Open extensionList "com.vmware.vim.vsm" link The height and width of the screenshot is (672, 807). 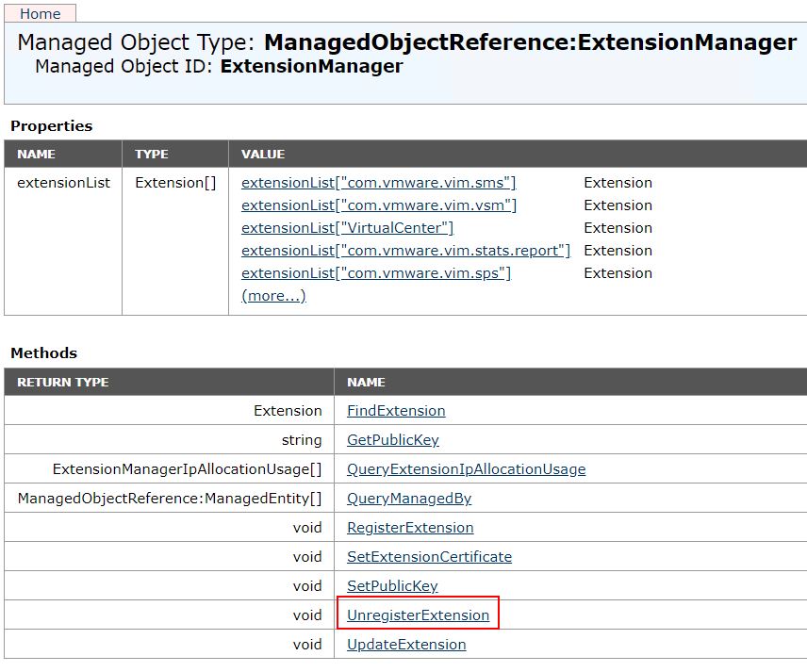(x=379, y=205)
